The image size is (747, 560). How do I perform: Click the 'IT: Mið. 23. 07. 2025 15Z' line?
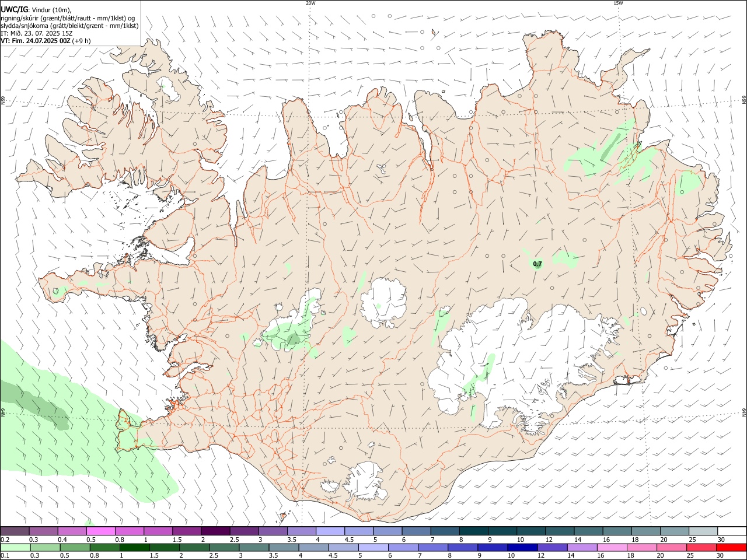(37, 33)
